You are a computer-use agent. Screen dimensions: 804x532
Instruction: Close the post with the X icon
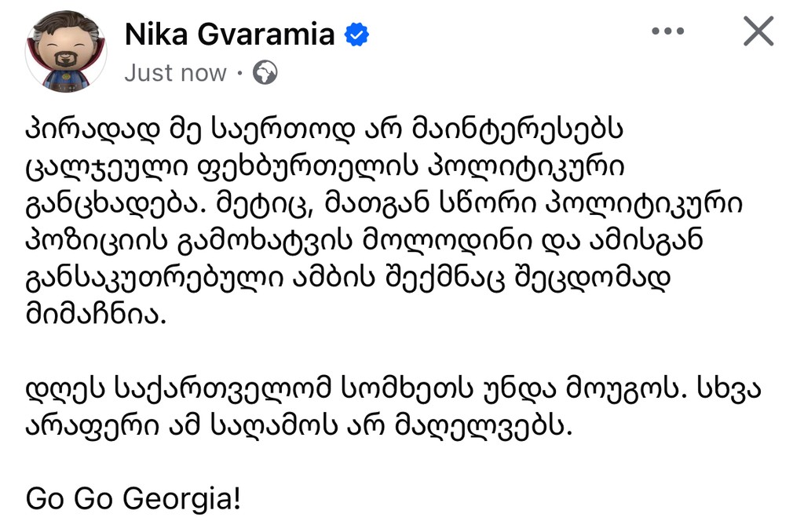pos(758,31)
